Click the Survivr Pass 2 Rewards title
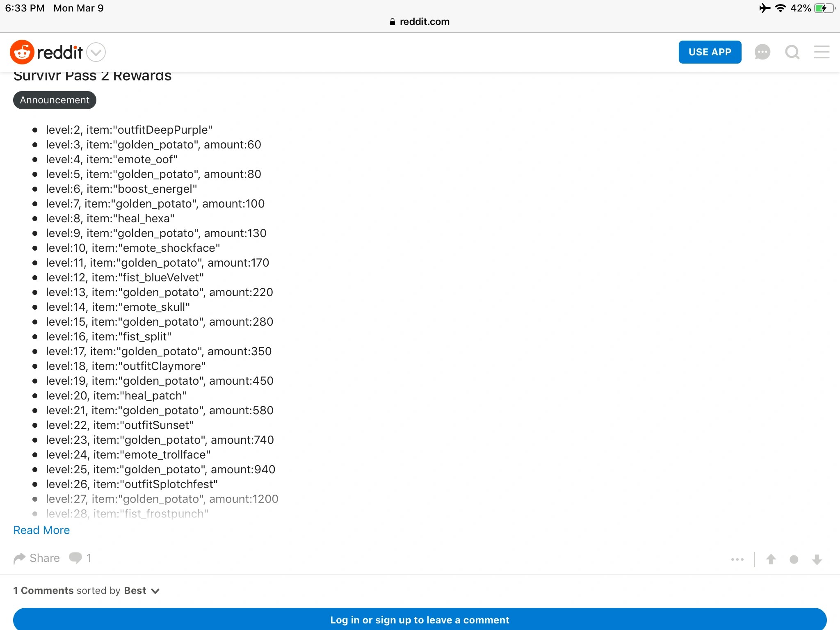Screen dimensions: 840x630 pos(92,76)
